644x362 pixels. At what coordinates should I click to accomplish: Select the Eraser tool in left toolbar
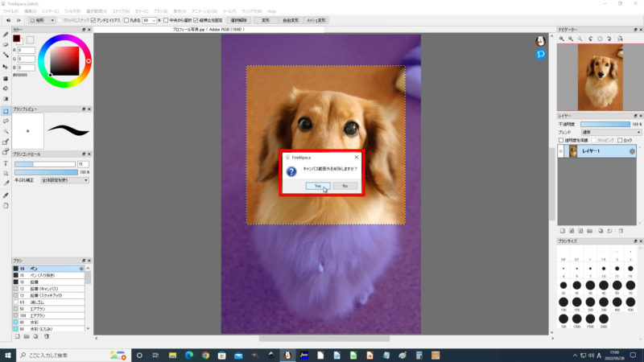pos(6,45)
